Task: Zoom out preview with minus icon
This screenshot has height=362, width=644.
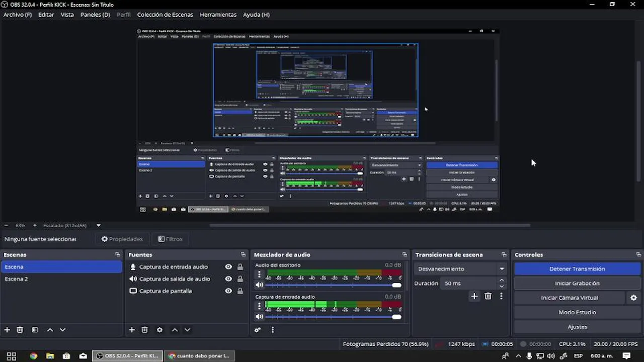Action: 7,225
